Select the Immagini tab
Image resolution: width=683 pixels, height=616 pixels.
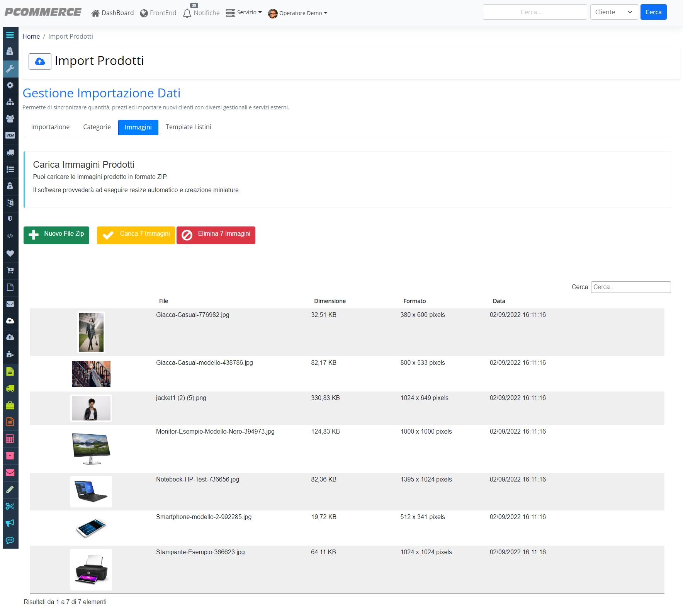pyautogui.click(x=138, y=128)
